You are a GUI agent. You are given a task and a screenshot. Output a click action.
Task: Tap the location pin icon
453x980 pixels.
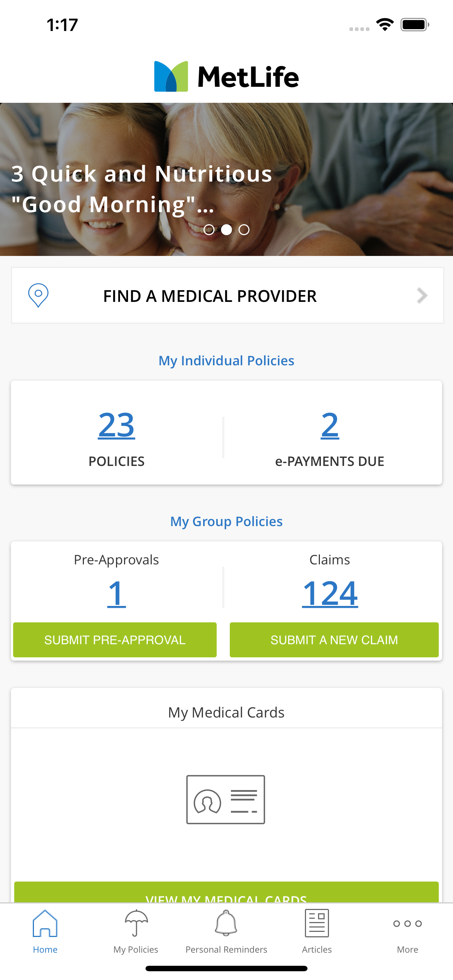tap(38, 295)
